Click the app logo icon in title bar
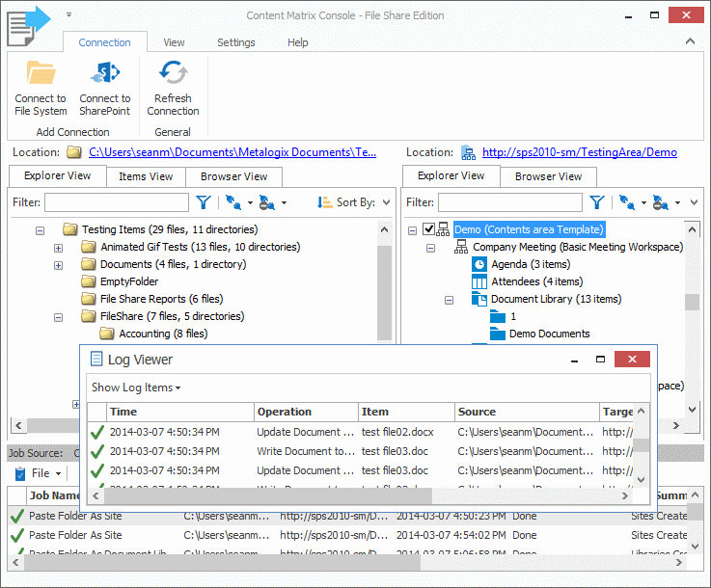711x588 pixels. 28,25
